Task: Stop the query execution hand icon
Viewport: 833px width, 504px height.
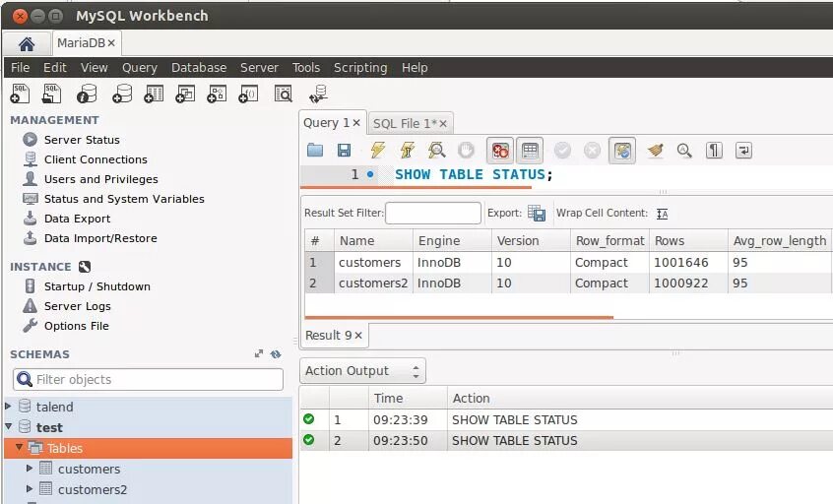Action: (466, 151)
